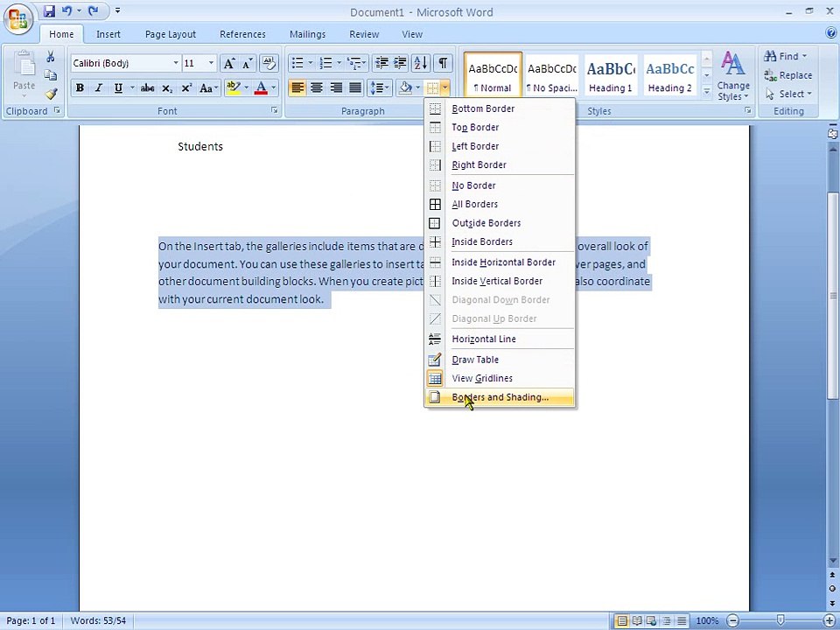The image size is (840, 630).
Task: Click the Find button
Action: coord(786,56)
